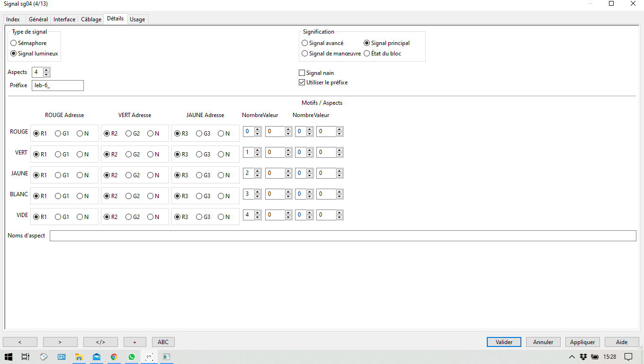Switch to the Câblage tab
The image size is (644, 364).
tap(91, 19)
